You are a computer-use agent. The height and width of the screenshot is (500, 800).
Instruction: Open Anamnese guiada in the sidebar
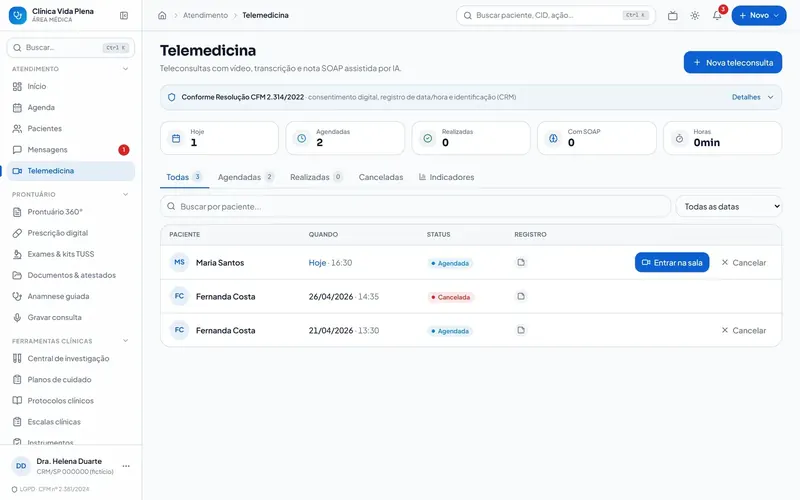pyautogui.click(x=70, y=296)
